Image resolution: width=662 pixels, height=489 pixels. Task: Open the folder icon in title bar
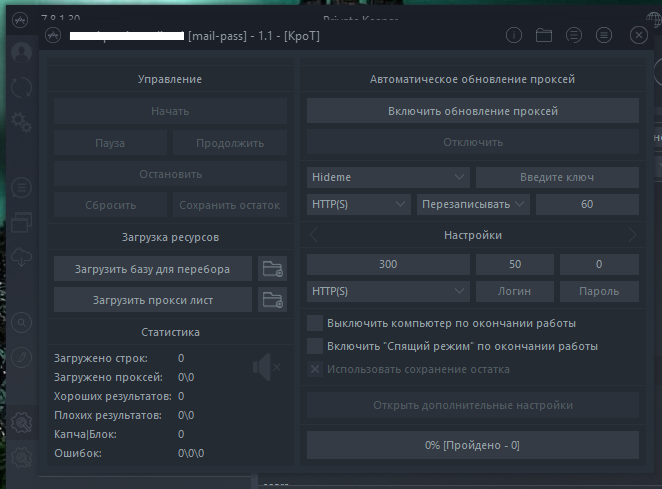(x=544, y=35)
